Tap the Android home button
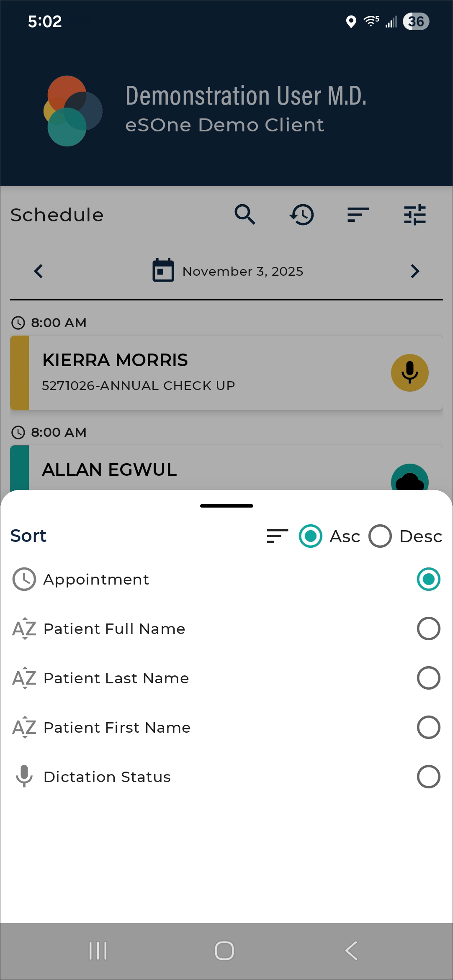 point(224,950)
